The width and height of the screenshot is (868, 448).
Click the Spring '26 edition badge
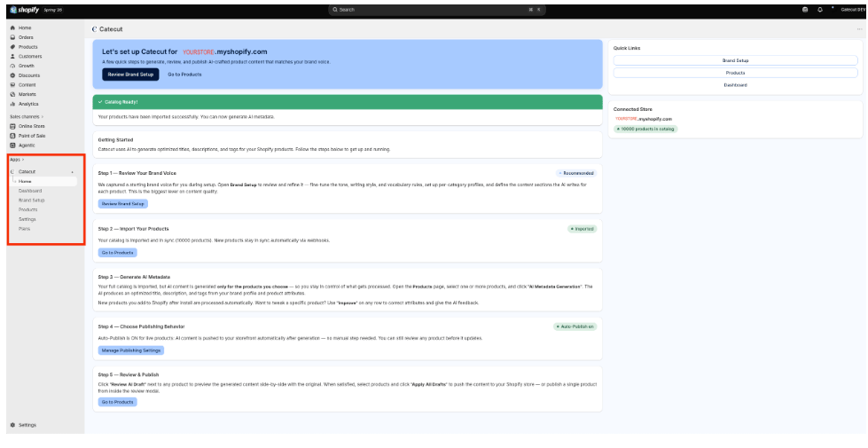click(52, 10)
